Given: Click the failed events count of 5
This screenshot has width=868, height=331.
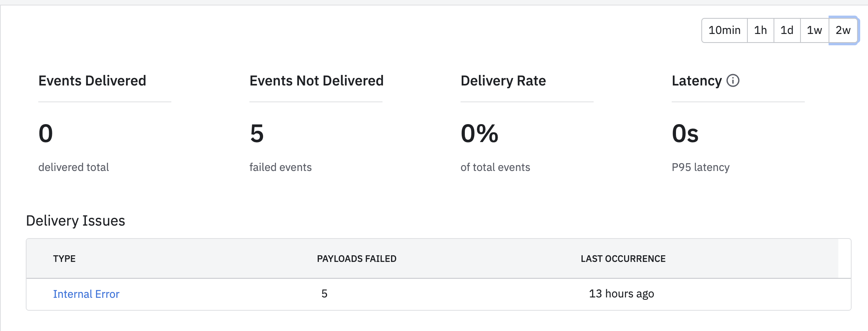Looking at the screenshot, I should tap(257, 133).
